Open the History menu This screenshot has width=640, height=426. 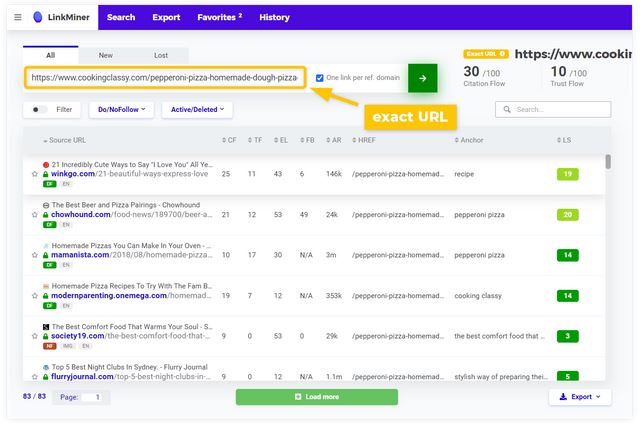click(x=274, y=17)
